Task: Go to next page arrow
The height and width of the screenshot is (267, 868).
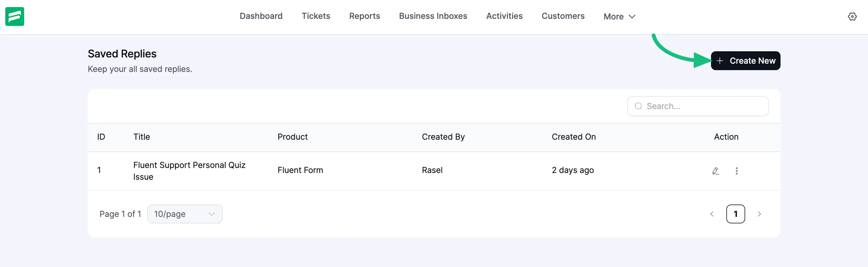Action: (759, 214)
